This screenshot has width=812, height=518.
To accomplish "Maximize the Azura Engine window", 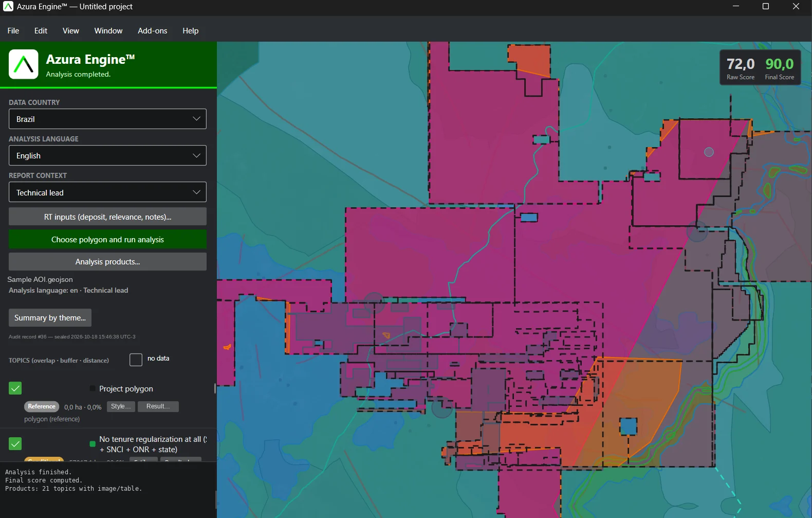I will click(766, 7).
